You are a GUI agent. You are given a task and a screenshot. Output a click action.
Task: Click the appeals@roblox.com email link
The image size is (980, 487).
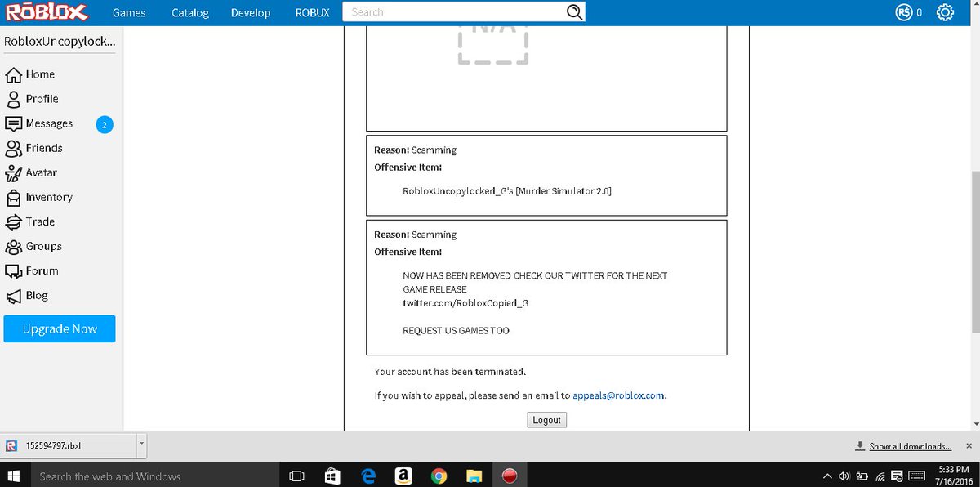click(619, 395)
